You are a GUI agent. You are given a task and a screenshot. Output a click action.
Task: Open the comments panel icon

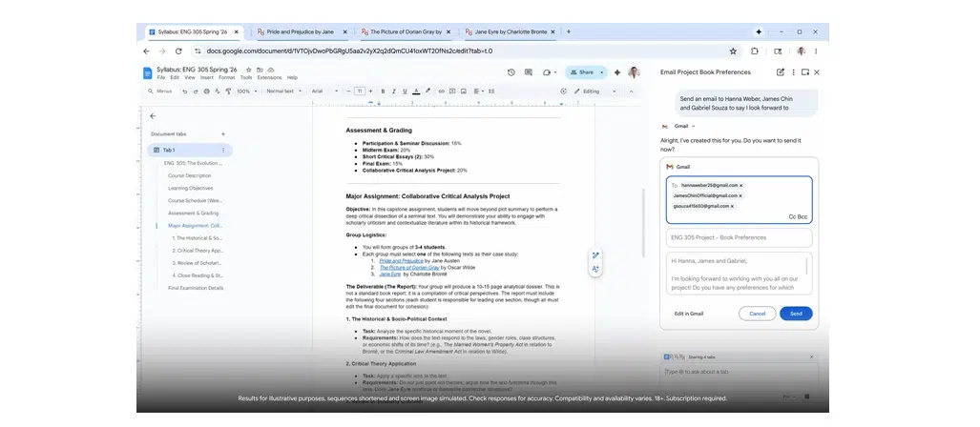[530, 72]
